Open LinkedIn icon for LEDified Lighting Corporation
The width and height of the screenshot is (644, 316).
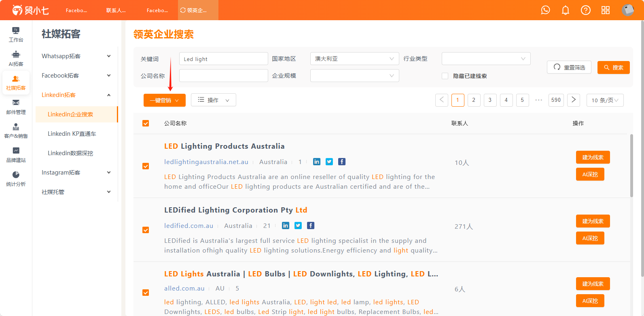286,225
